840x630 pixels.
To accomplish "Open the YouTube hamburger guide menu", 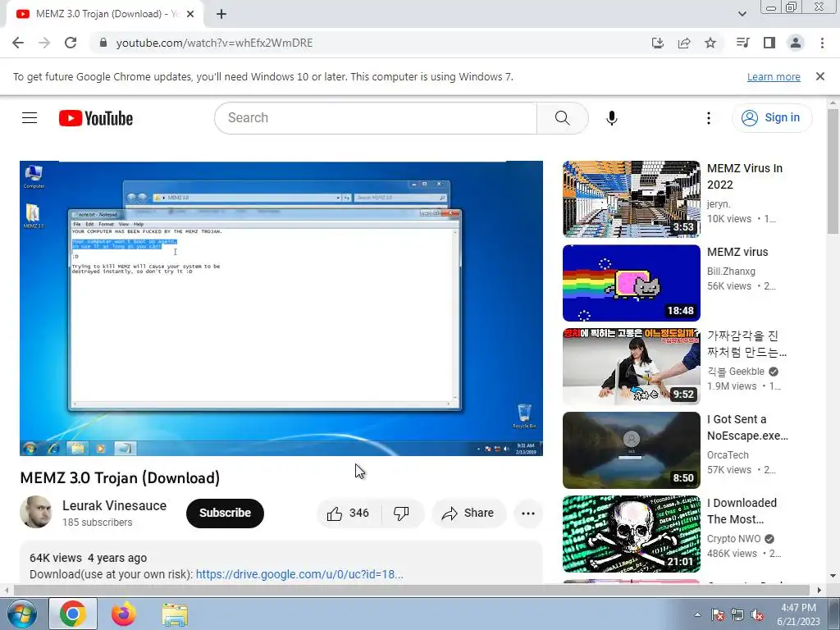I will point(30,118).
